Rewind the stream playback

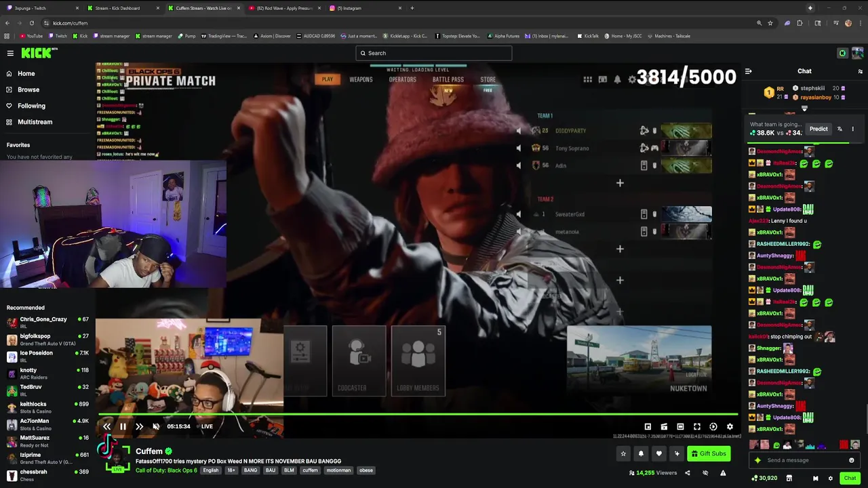(x=106, y=426)
